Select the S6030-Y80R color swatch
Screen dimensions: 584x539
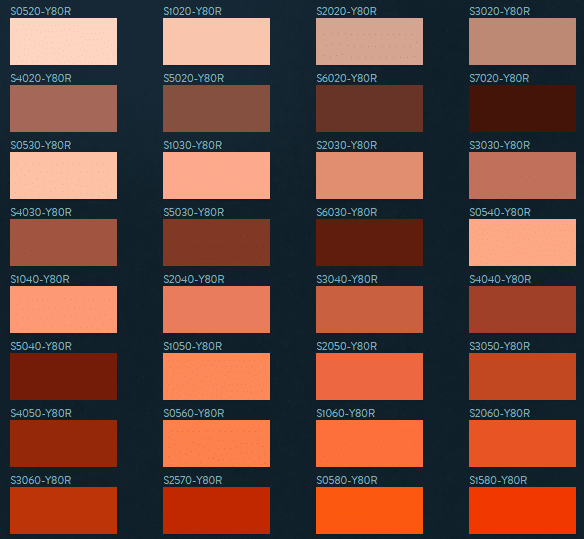coord(369,242)
